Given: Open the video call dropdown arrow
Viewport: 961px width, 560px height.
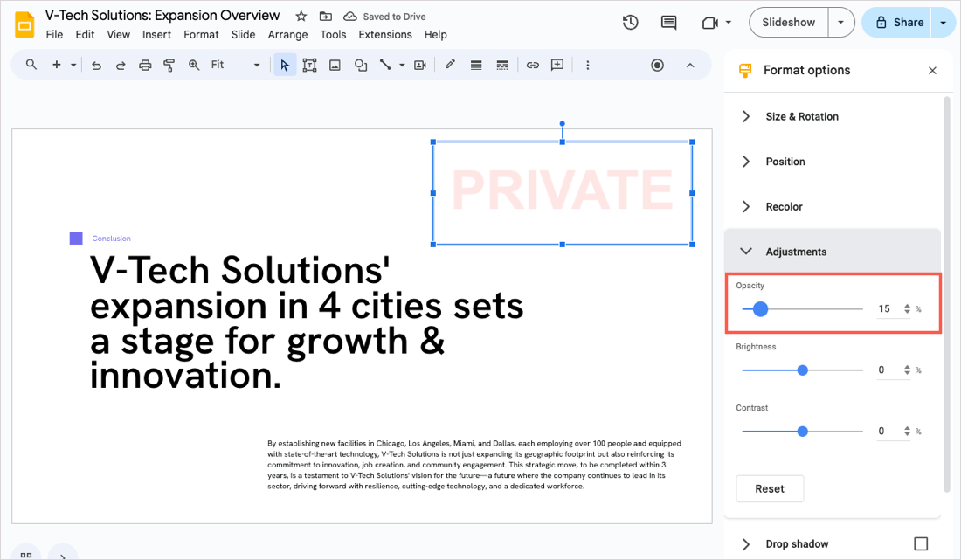Looking at the screenshot, I should click(x=728, y=23).
